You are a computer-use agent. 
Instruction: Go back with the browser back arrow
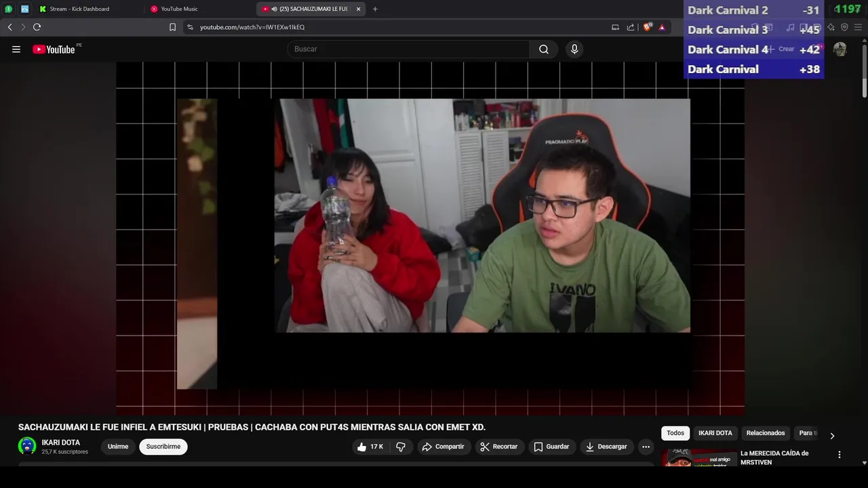(9, 27)
